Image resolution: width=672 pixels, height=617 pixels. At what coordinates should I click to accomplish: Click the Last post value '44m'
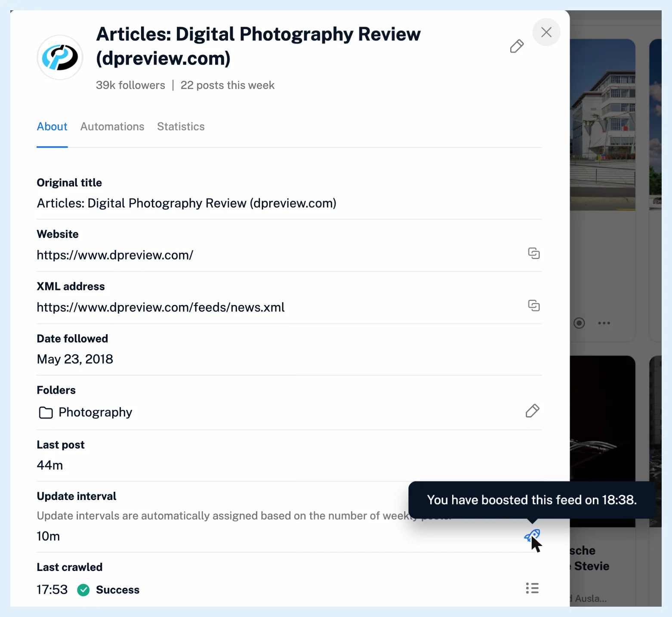[x=50, y=465]
